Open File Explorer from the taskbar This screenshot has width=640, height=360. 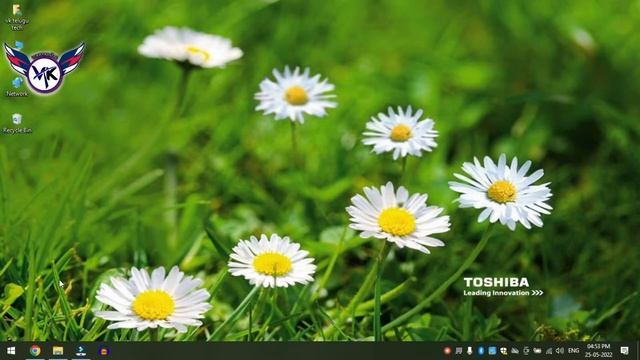(58, 351)
